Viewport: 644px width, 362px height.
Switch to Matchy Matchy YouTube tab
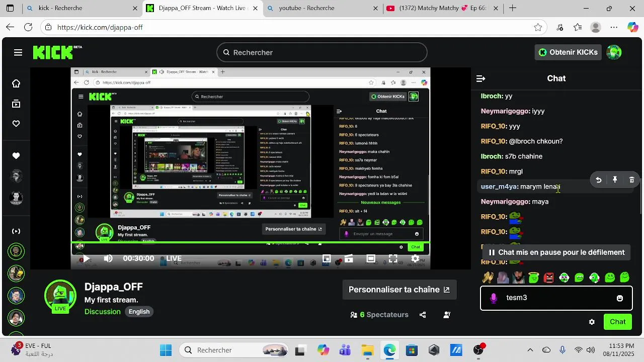[442, 8]
